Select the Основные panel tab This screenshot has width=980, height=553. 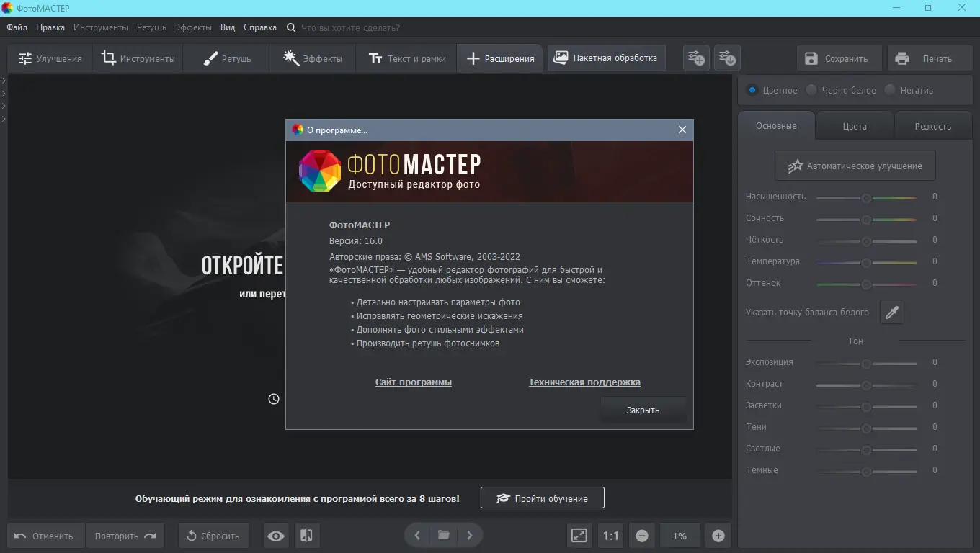point(776,126)
